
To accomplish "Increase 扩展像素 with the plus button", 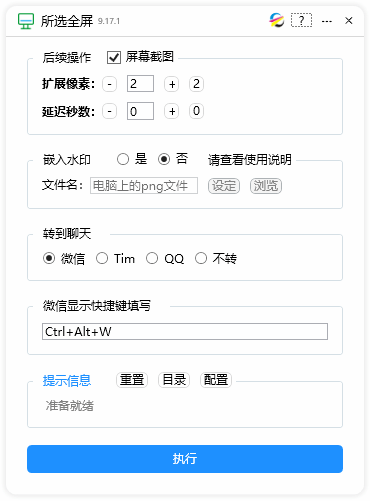I will tap(172, 84).
